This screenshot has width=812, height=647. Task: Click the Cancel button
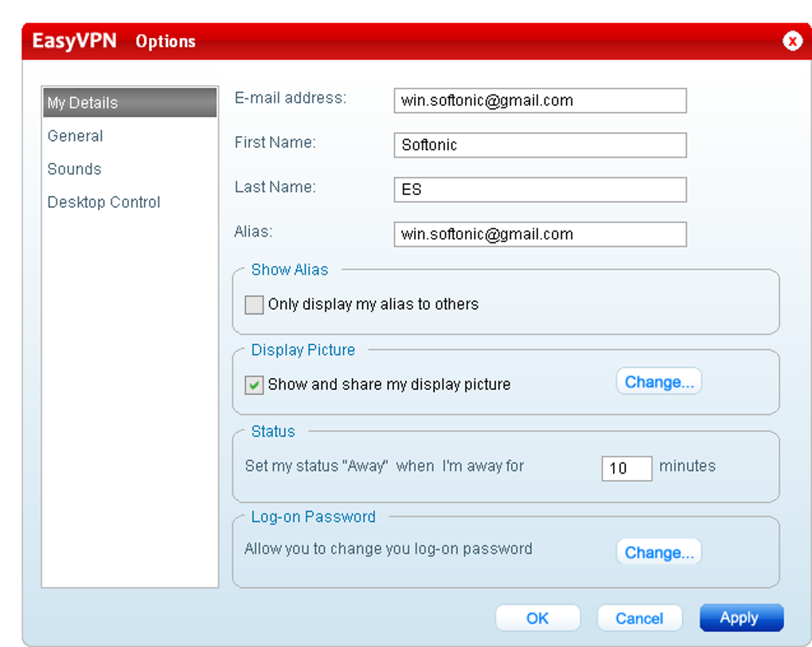[x=639, y=618]
